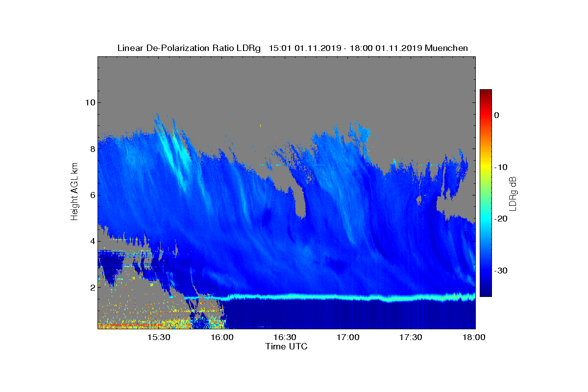Click the "LDRg dB" colorbar label
Screen dimensions: 588x392
click(x=513, y=193)
